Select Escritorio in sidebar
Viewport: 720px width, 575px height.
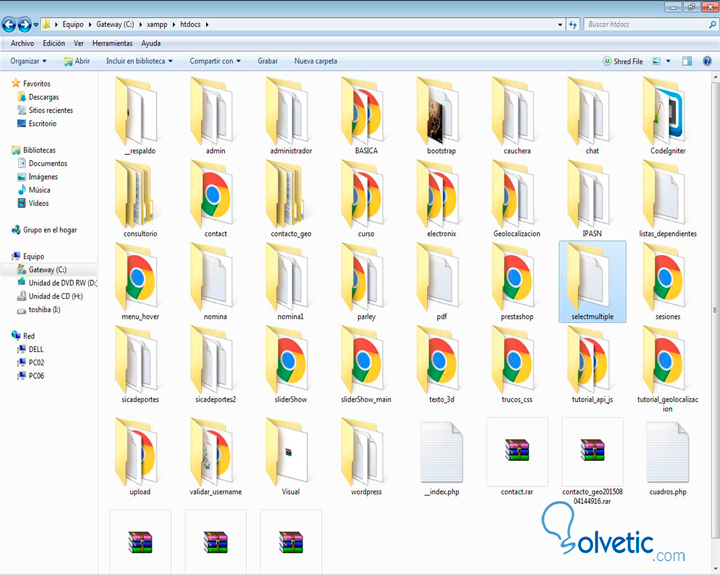(x=37, y=124)
